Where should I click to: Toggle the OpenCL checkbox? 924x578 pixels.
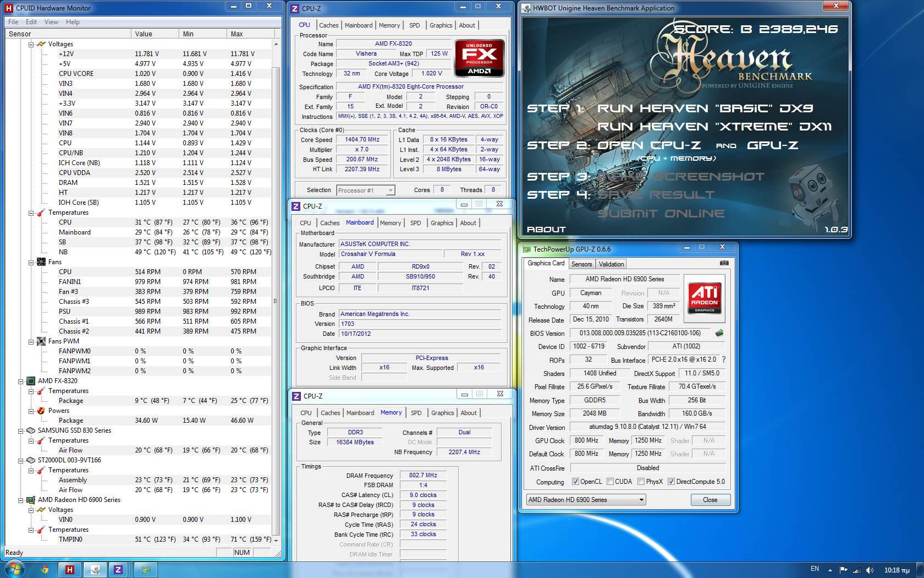point(575,482)
